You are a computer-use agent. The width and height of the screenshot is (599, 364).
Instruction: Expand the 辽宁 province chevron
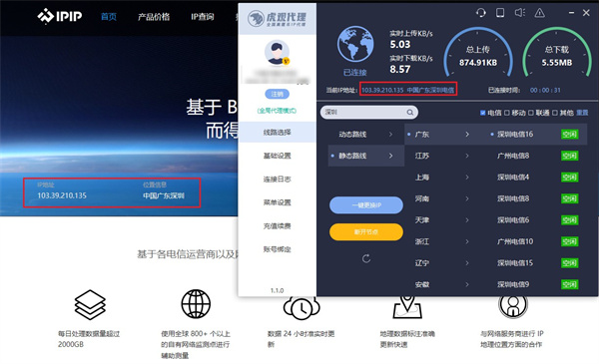point(467,263)
